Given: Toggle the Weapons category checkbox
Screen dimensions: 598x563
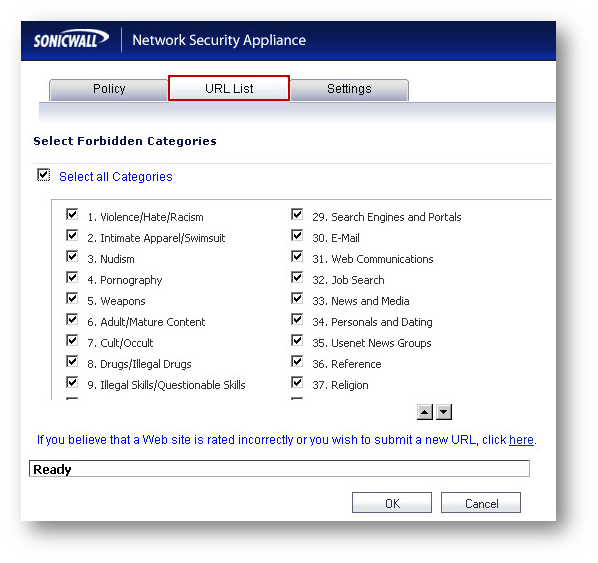Looking at the screenshot, I should click(72, 298).
